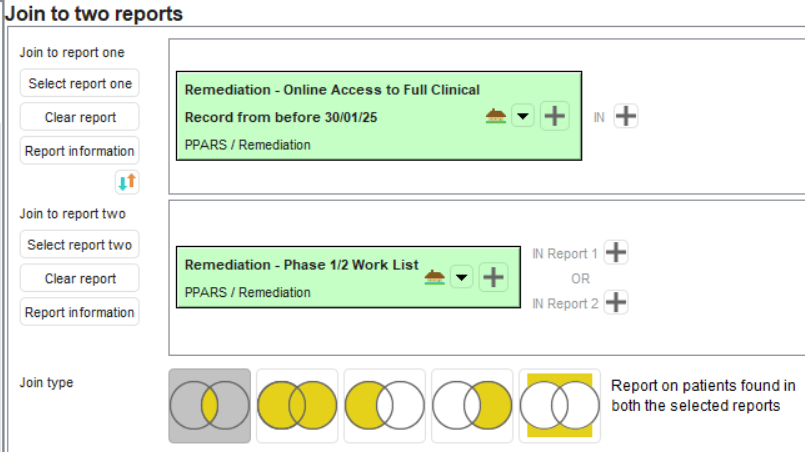Click the plus icon inside Phase 1/2 Work List box
Viewport: 805px width, 452px height.
point(493,277)
